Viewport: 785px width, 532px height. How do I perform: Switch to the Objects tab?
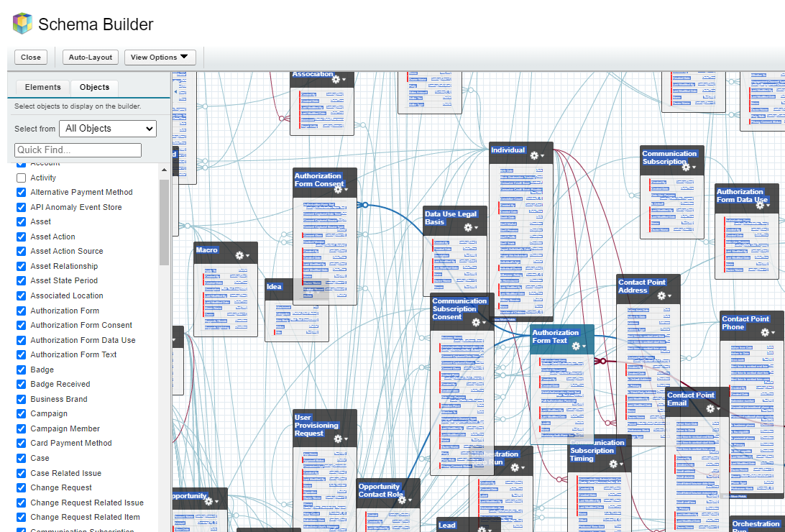94,87
